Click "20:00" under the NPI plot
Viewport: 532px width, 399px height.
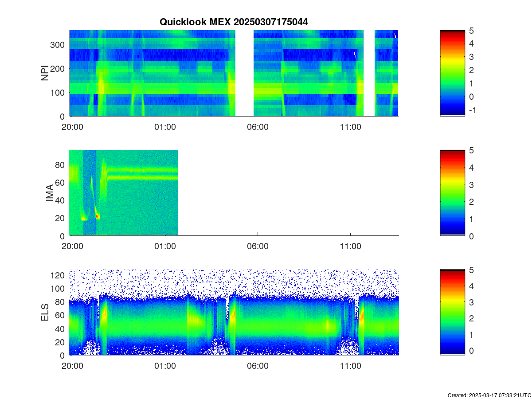[x=73, y=127]
